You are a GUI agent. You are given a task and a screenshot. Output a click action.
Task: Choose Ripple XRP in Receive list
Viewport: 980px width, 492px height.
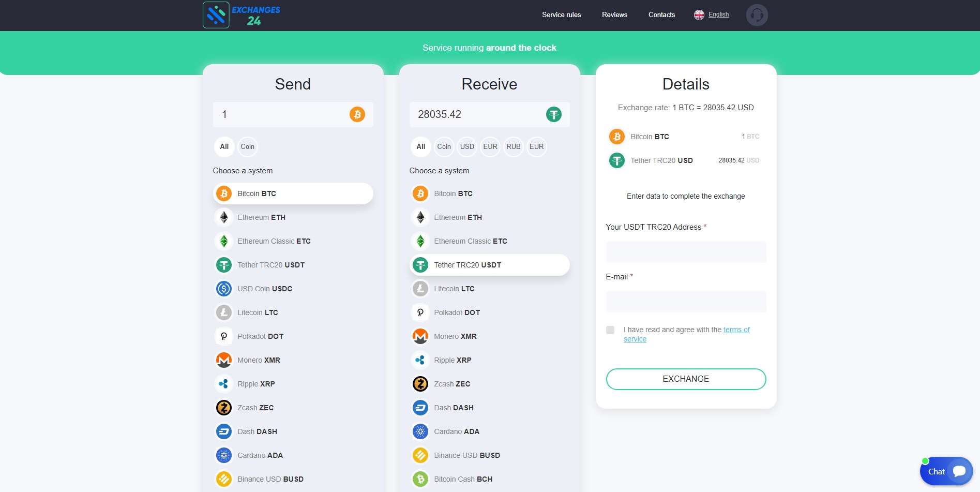click(489, 360)
